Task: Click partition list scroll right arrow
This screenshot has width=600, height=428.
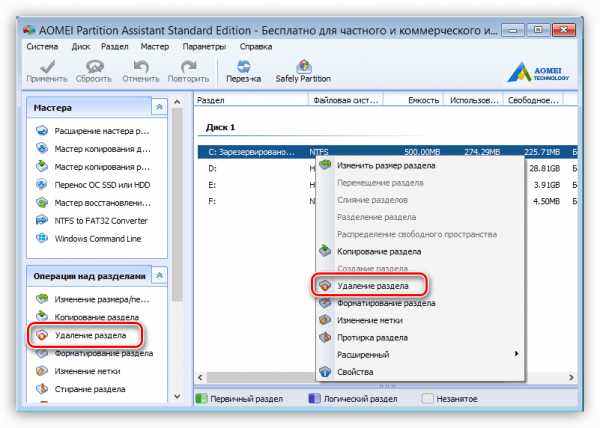Action: (571, 377)
